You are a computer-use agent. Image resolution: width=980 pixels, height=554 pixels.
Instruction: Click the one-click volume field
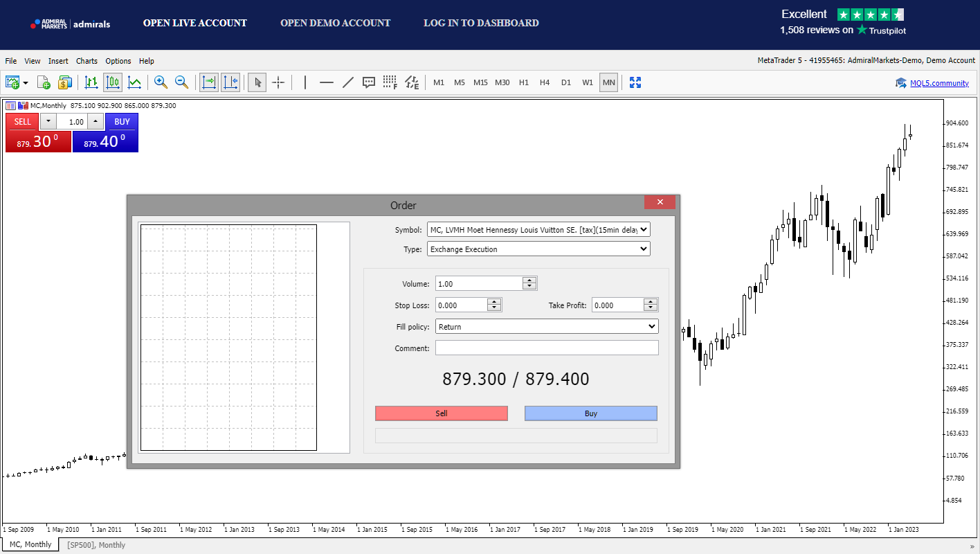72,121
